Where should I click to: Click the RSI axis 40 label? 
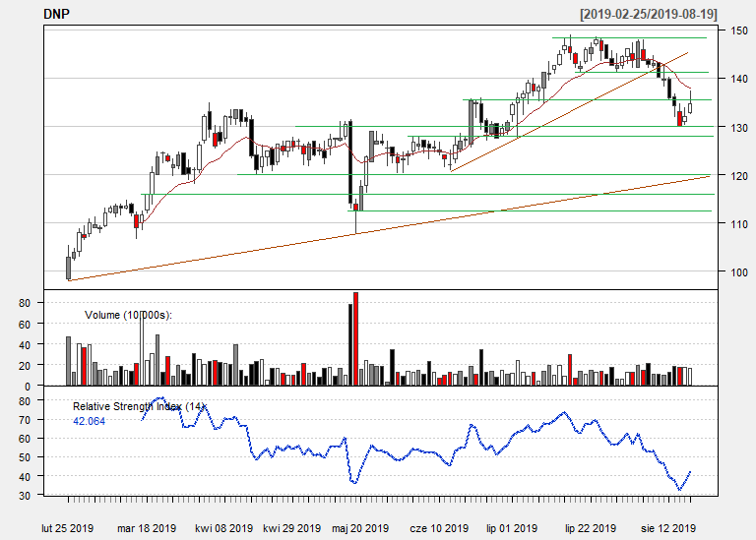tap(25, 477)
